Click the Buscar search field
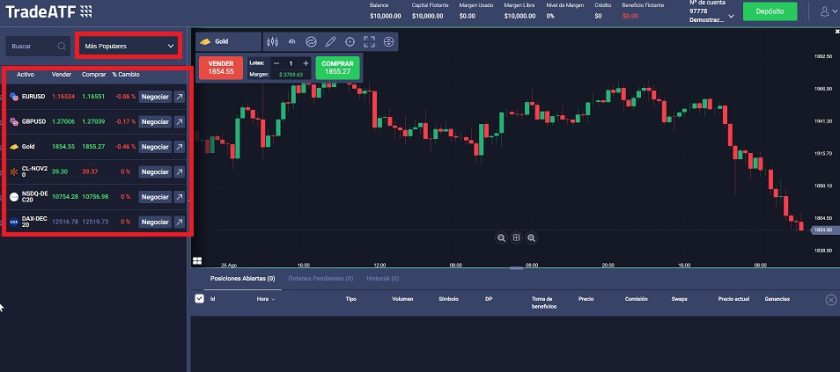Screen dimensions: 840x372 tap(38, 46)
